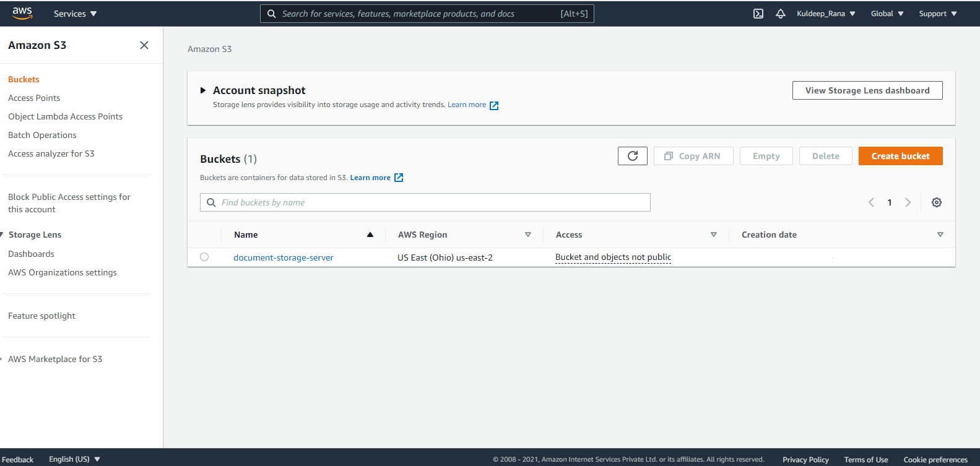Focus the Find buckets by name field

425,202
